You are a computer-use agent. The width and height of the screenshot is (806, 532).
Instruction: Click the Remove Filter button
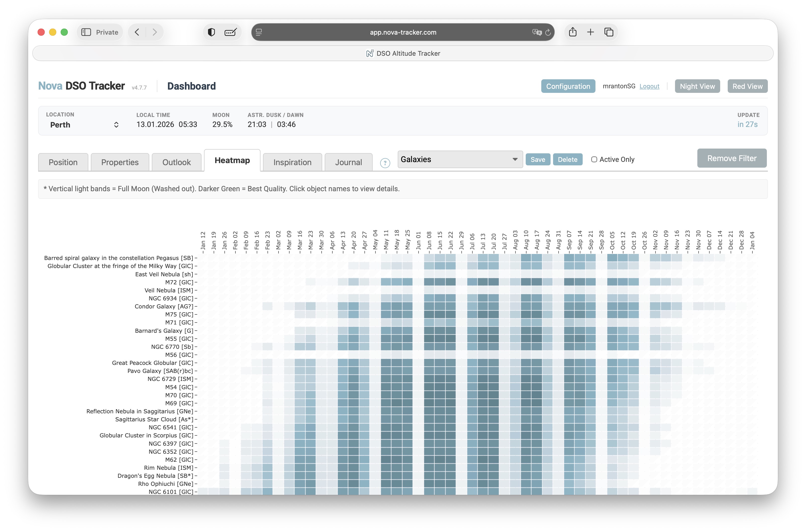point(732,158)
